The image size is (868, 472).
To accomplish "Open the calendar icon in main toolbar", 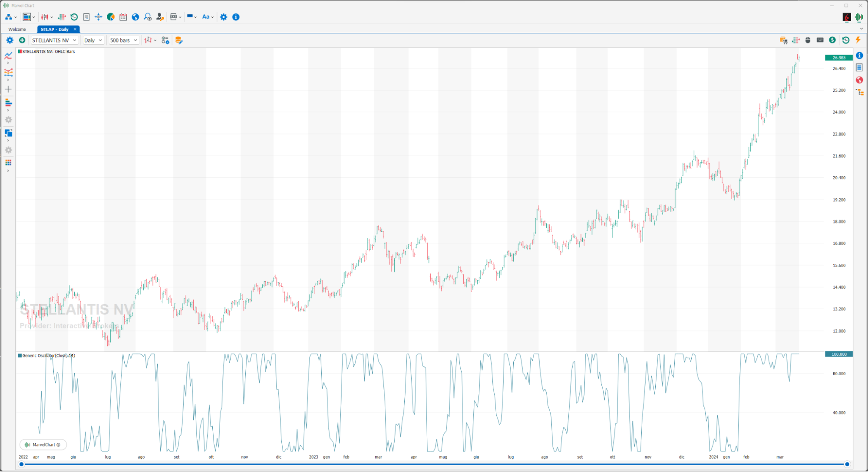I will (x=123, y=17).
